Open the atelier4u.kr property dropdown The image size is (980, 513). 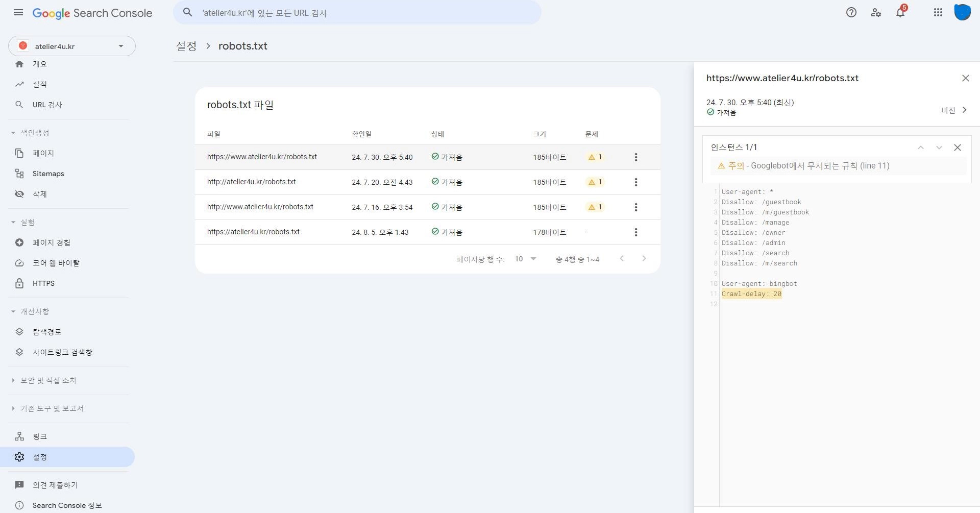click(x=72, y=46)
